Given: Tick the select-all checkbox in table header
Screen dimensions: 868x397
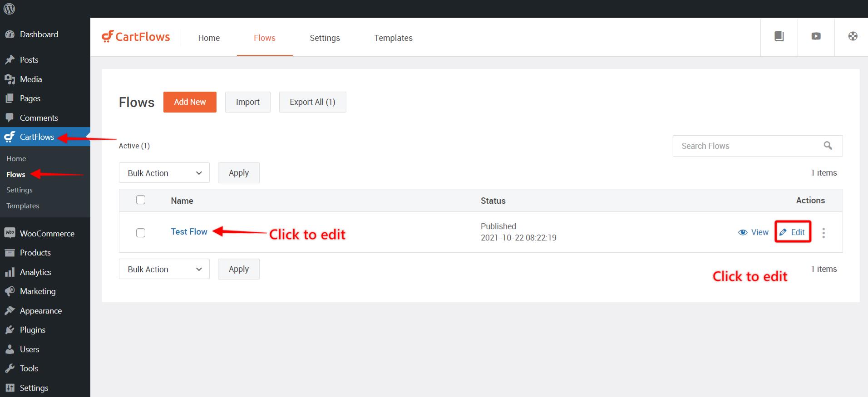Looking at the screenshot, I should [141, 200].
